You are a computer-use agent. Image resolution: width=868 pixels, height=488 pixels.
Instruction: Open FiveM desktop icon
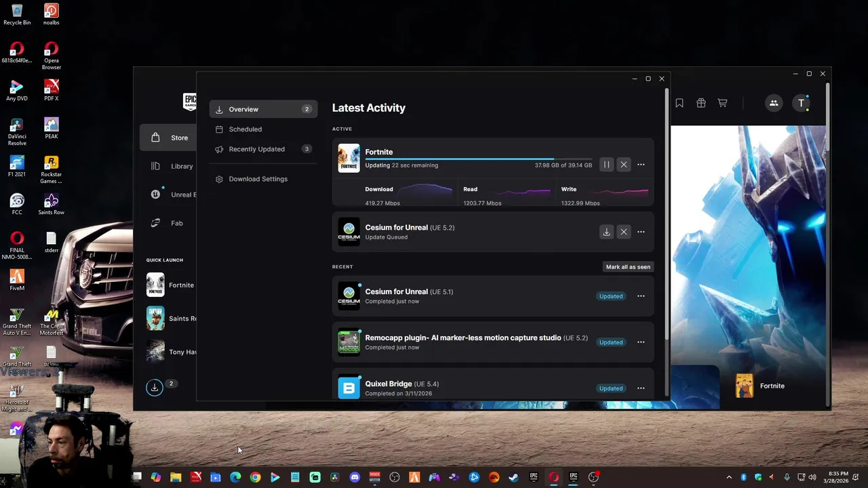click(x=17, y=280)
